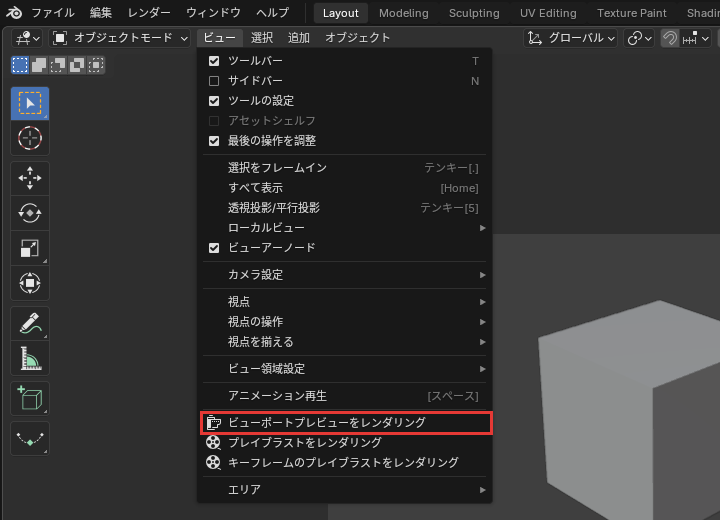Open the オブジェクト header menu
The width and height of the screenshot is (720, 520).
click(x=357, y=38)
